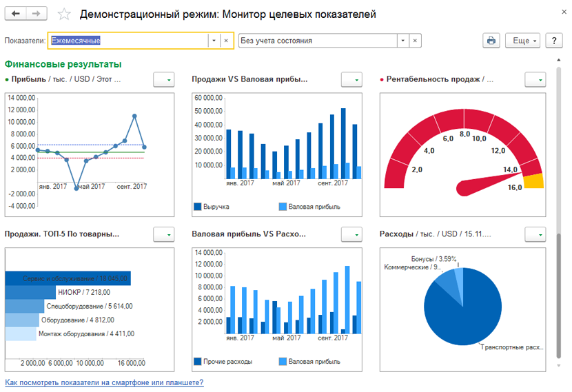Click the vertical scrollbar thumb
The height and width of the screenshot is (392, 572).
coord(559,295)
